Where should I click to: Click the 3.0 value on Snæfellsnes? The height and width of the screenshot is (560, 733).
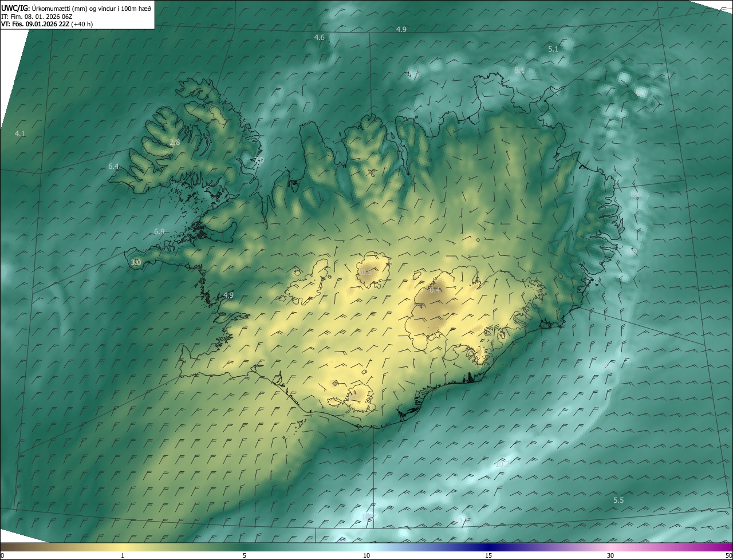(x=136, y=263)
